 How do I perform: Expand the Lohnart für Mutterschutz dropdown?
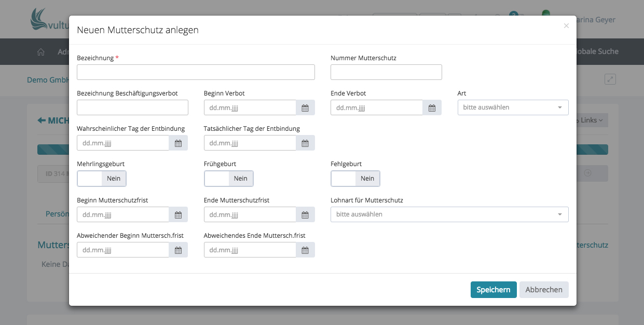[449, 214]
